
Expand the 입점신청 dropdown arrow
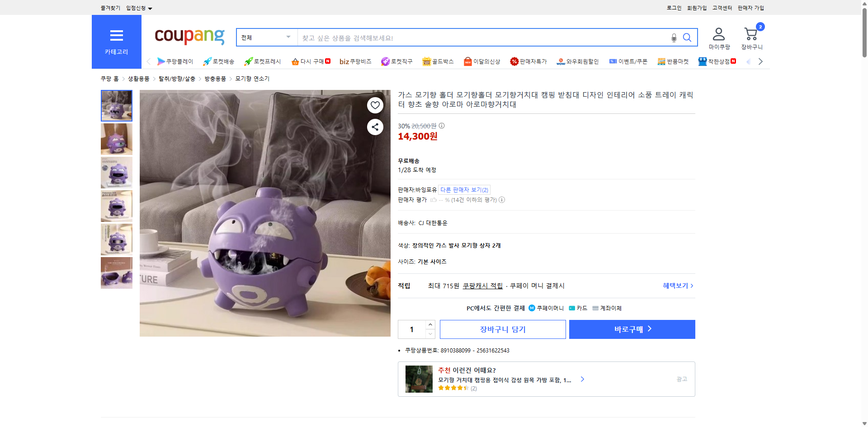tap(151, 8)
